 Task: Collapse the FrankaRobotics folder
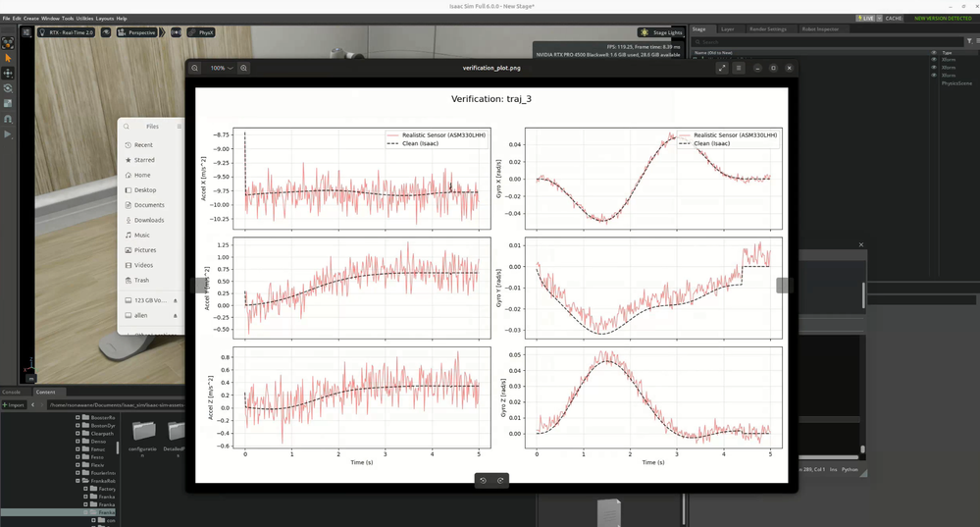click(x=78, y=481)
